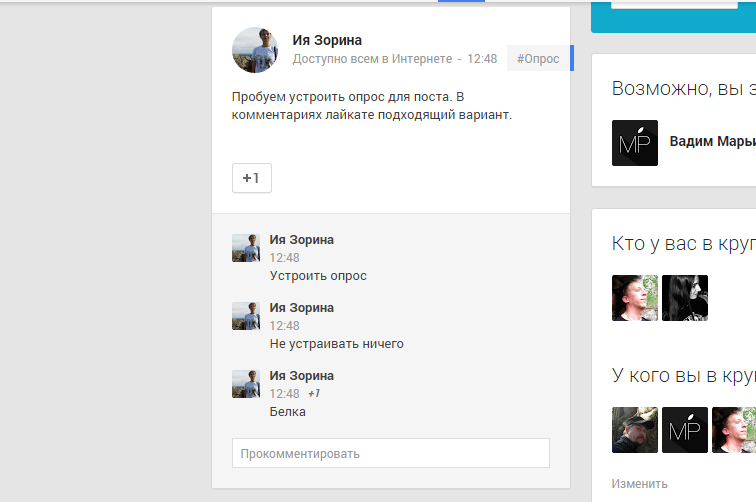Click the +1 count on the 'Белка' comment
The image size is (756, 502).
[x=313, y=394]
